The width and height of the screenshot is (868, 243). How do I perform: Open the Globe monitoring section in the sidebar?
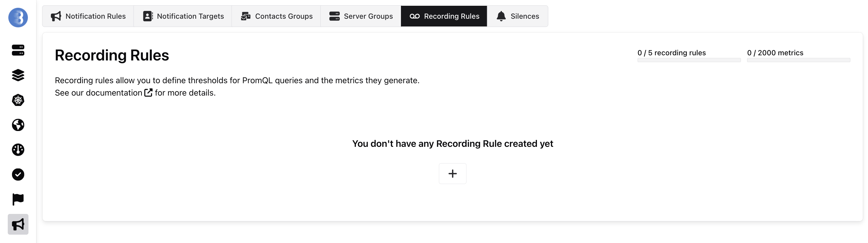click(x=18, y=125)
